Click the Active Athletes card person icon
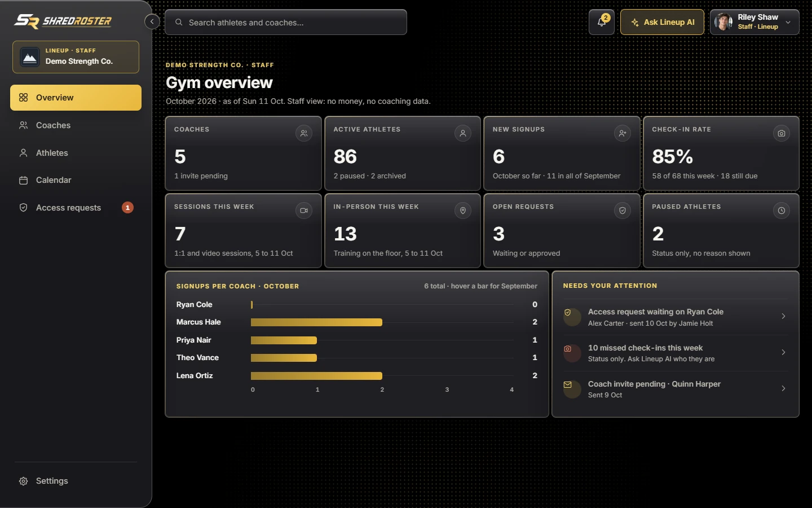Image resolution: width=812 pixels, height=508 pixels. click(x=463, y=133)
